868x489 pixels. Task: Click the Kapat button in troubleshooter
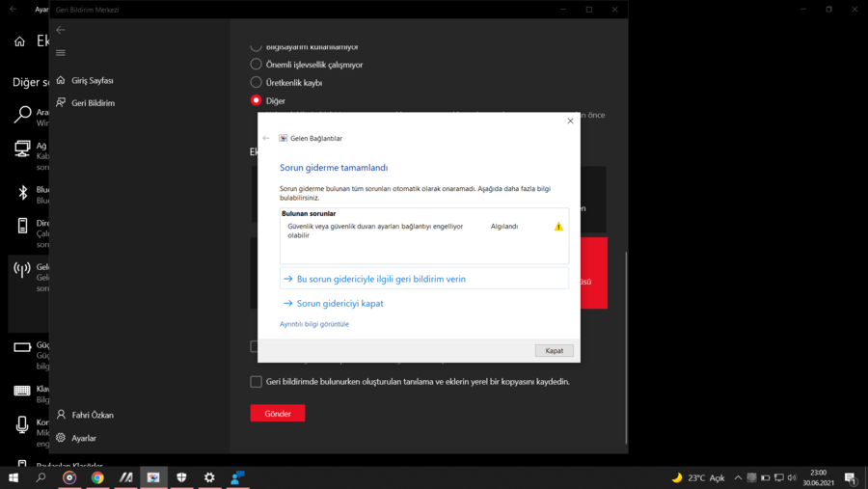554,351
